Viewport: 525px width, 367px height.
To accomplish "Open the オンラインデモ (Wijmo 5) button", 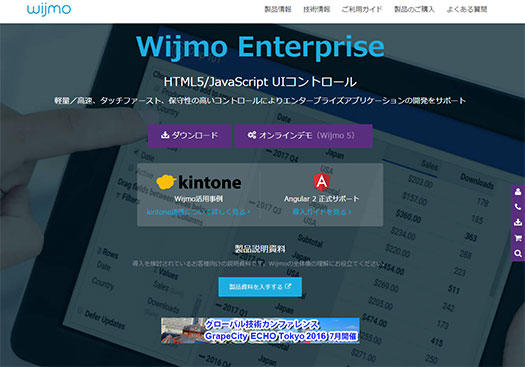I will [303, 136].
